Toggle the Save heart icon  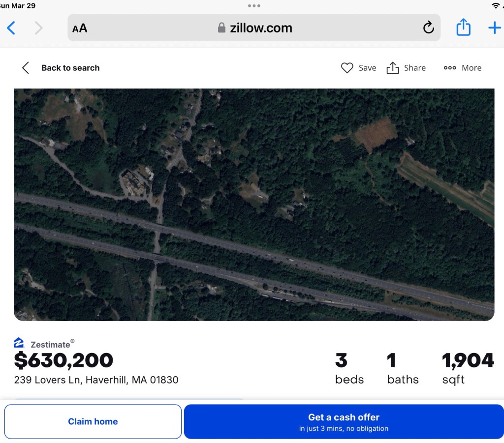point(347,68)
